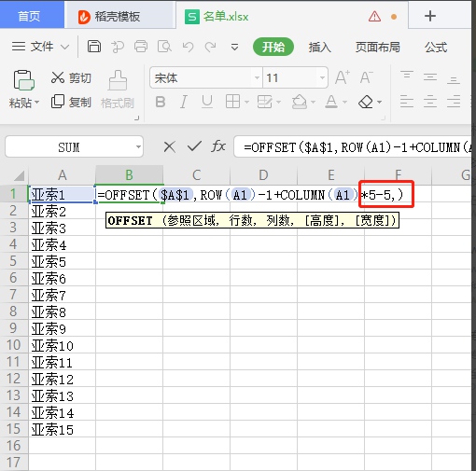
Task: Open the 宋体 font name dropdown
Action: click(x=257, y=77)
